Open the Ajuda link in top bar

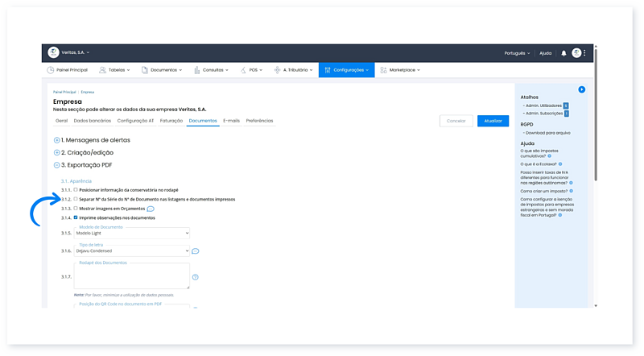click(546, 53)
